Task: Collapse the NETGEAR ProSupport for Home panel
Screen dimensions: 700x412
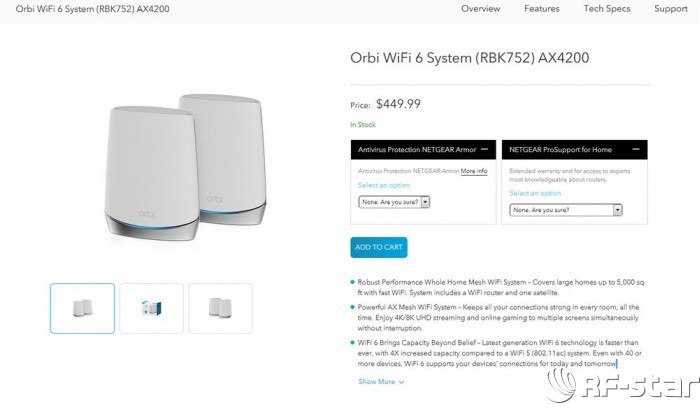Action: click(636, 149)
